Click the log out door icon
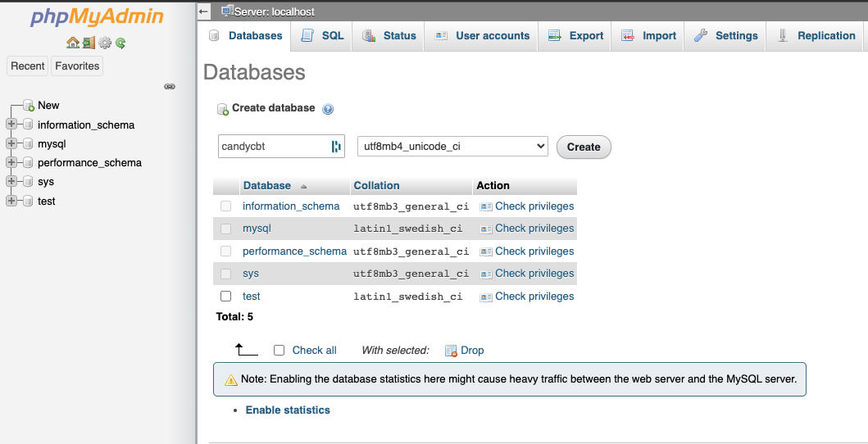Viewport: 868px width, 444px height. [89, 43]
